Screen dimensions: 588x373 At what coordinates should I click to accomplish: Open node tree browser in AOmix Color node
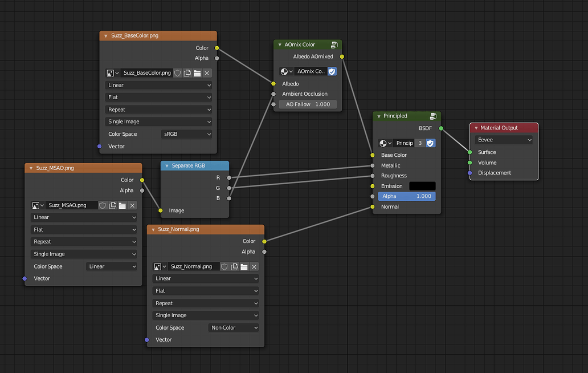(x=287, y=71)
